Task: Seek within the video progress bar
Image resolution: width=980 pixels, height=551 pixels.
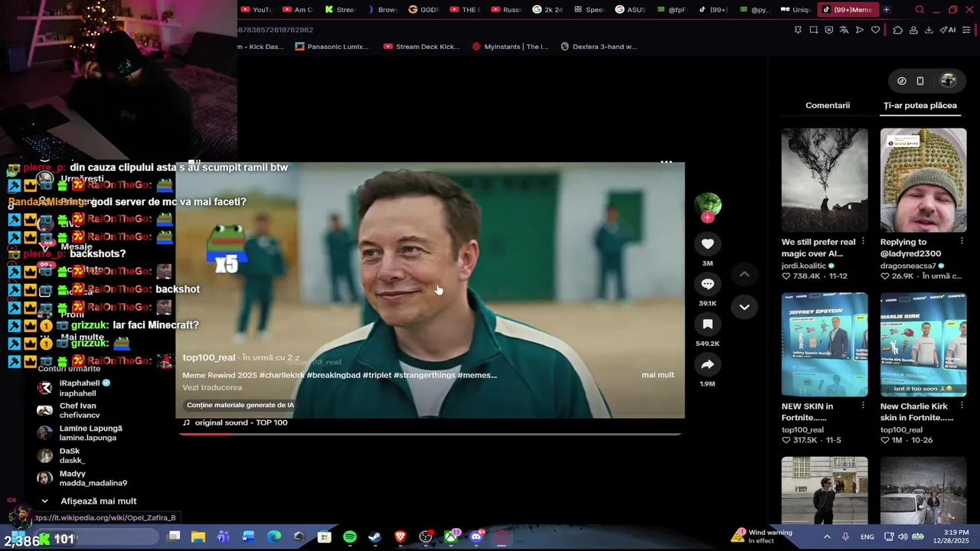Action: (430, 433)
